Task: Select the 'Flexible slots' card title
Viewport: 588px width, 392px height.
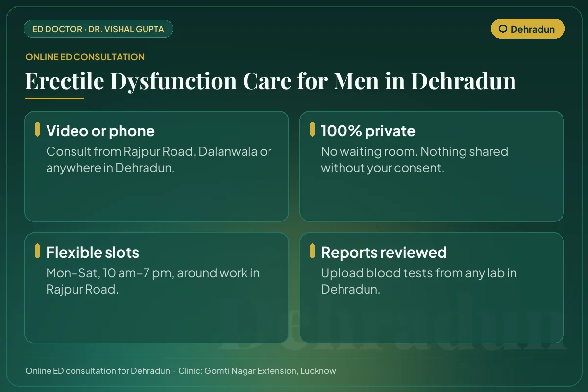Action: coord(93,252)
